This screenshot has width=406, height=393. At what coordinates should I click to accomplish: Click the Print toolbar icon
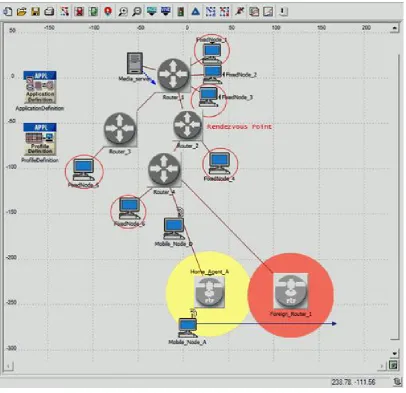tap(49, 12)
